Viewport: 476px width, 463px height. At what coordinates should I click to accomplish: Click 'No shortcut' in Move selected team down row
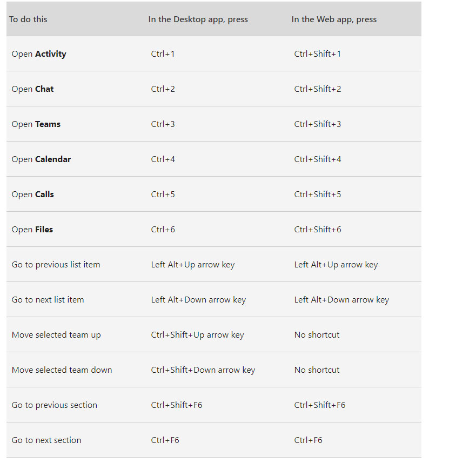[x=317, y=370]
